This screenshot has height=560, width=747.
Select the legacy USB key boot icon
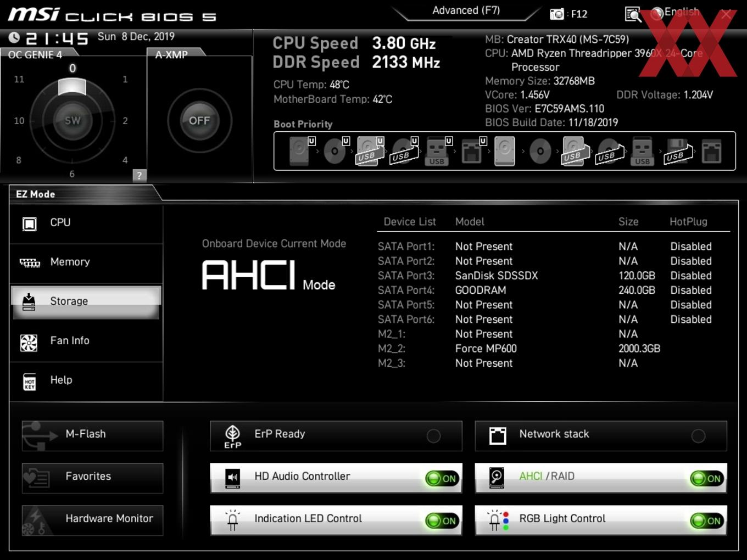[x=642, y=151]
